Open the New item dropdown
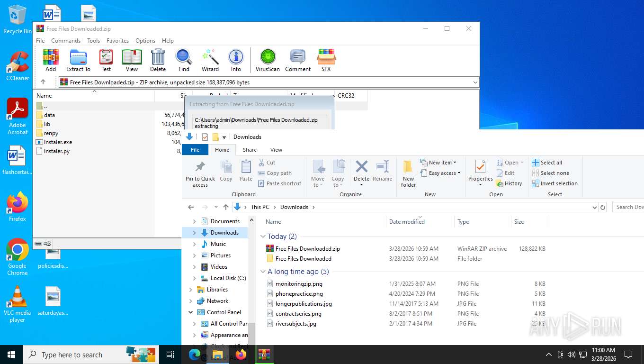 coord(438,163)
